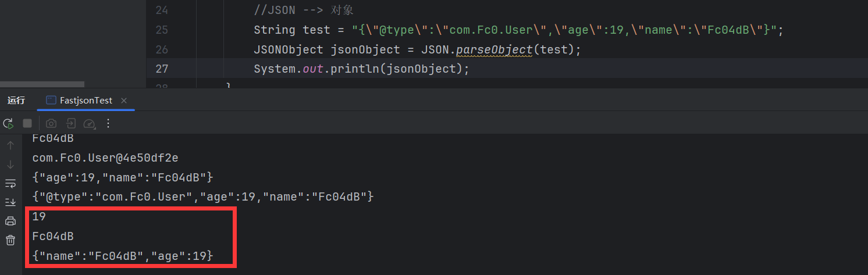Click the down arrow in console sidebar

pos(10,165)
